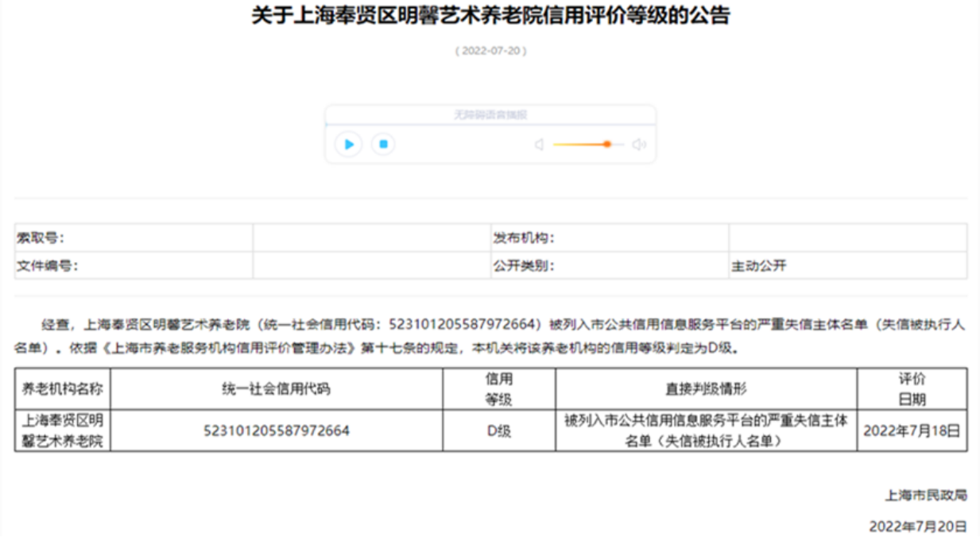Image resolution: width=980 pixels, height=537 pixels.
Task: Click the 2022年7月18日 date cell
Action: (912, 431)
